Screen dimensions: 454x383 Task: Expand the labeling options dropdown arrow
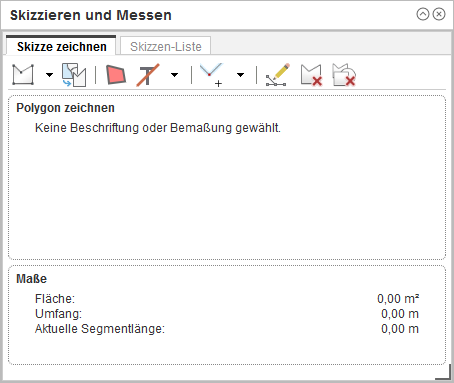pyautogui.click(x=174, y=75)
